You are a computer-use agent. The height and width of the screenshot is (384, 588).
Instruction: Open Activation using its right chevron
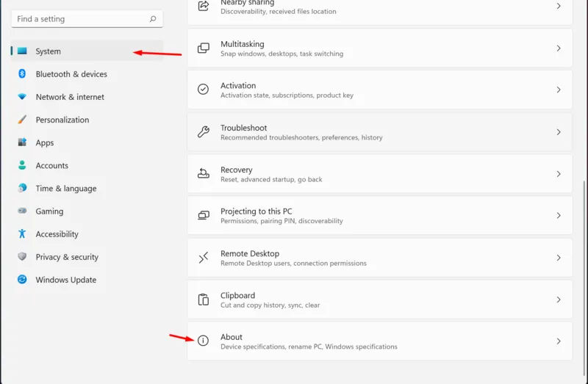coord(559,90)
